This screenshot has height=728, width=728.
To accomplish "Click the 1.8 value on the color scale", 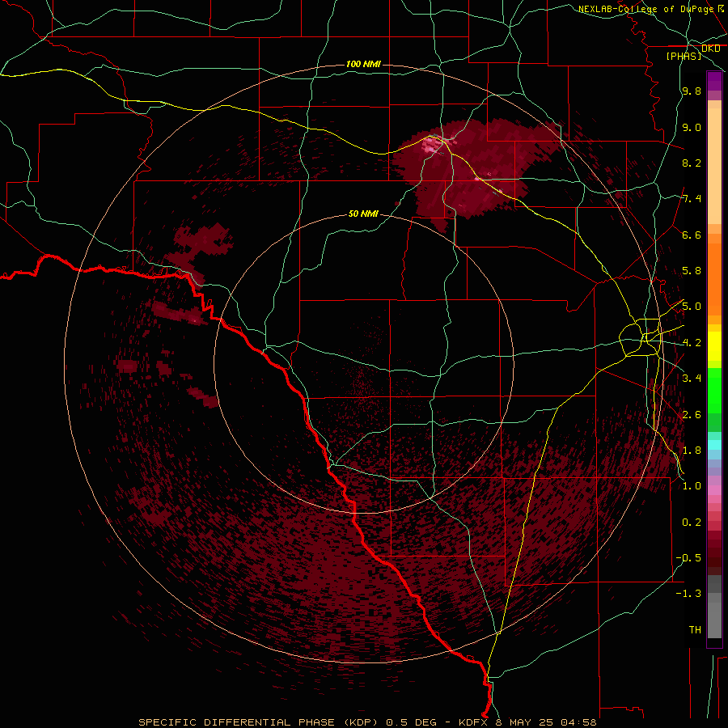I will pyautogui.click(x=692, y=451).
